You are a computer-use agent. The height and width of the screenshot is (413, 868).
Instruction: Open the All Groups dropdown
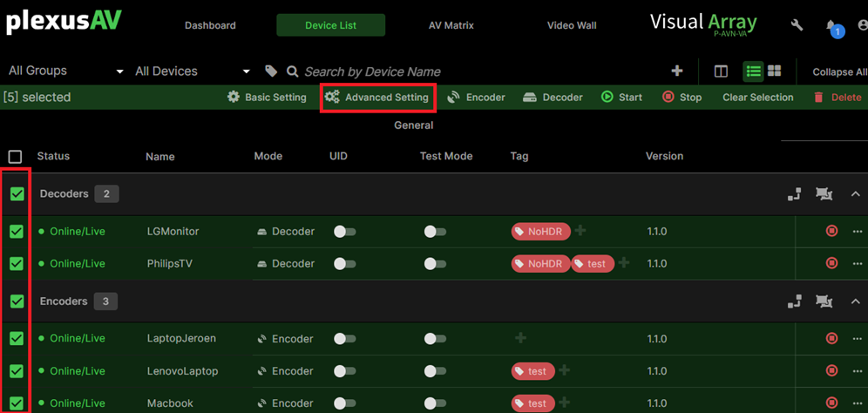pos(66,71)
